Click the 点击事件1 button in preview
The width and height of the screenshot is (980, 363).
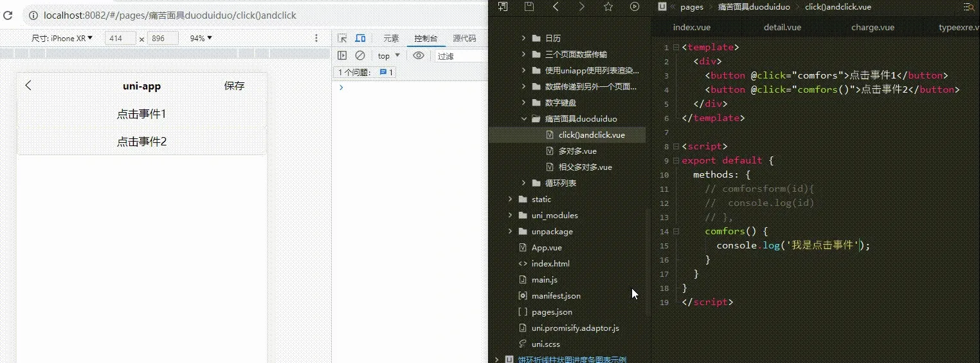pyautogui.click(x=141, y=114)
